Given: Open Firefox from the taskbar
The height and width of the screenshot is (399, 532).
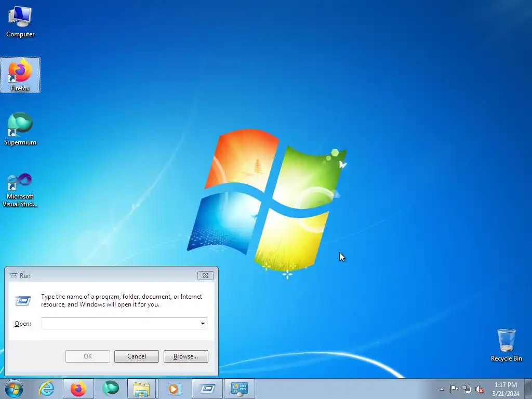Looking at the screenshot, I should click(78, 389).
